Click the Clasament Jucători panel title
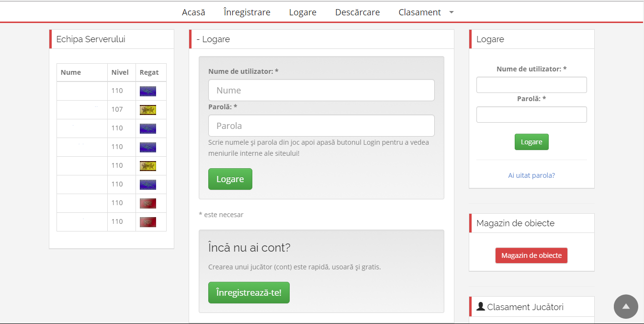The image size is (644, 324). pos(525,307)
